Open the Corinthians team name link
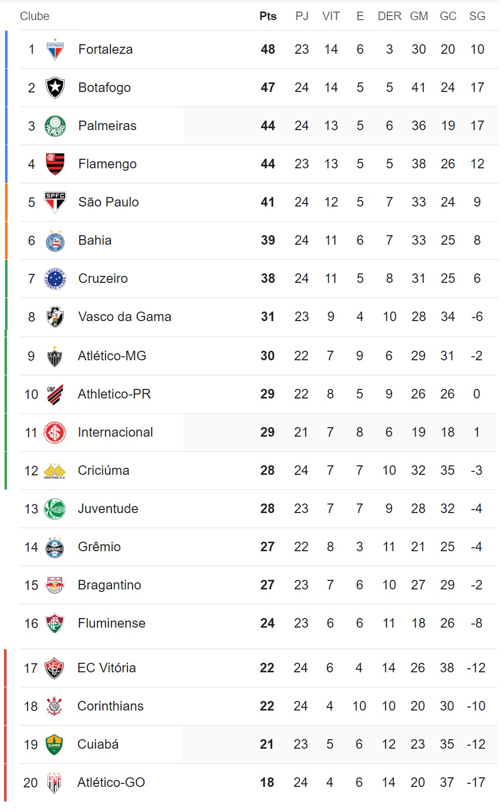 click(110, 706)
